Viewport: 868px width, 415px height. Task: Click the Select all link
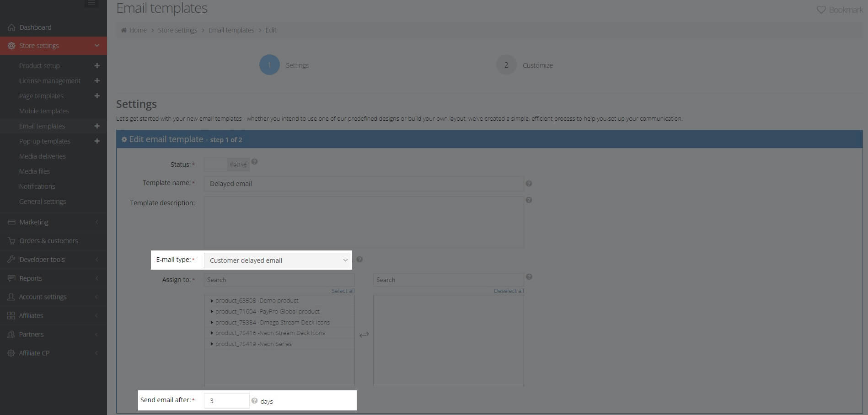(x=343, y=291)
